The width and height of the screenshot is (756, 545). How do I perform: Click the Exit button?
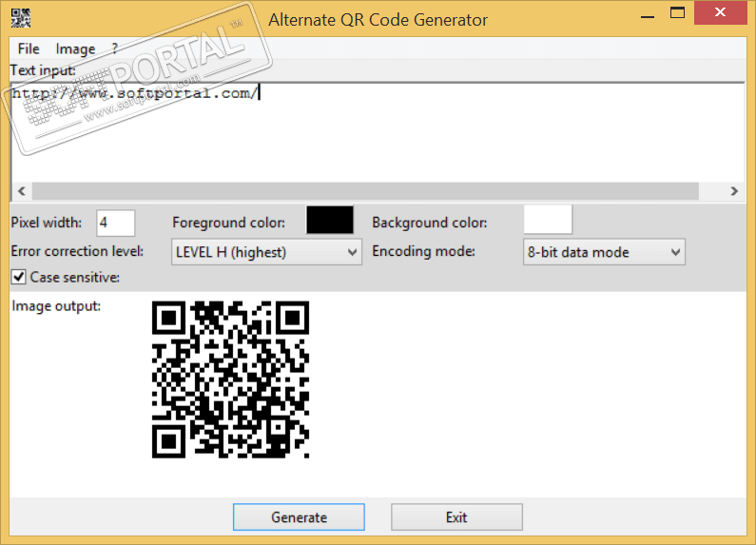[456, 517]
